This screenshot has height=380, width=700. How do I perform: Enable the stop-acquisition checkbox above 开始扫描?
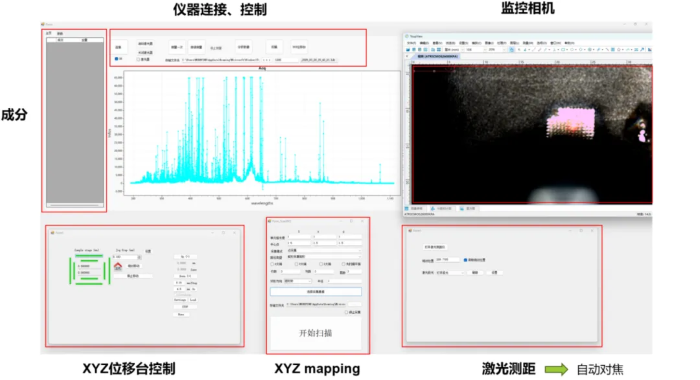346,312
